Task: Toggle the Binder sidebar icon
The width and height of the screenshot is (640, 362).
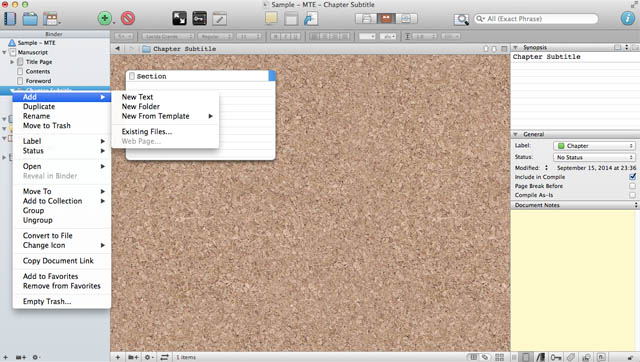Action: tap(10, 18)
